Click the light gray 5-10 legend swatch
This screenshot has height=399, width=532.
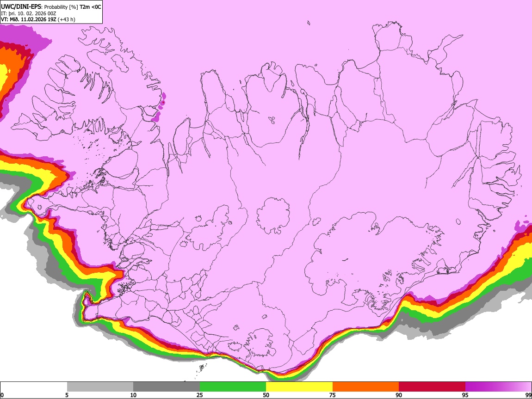pyautogui.click(x=100, y=387)
